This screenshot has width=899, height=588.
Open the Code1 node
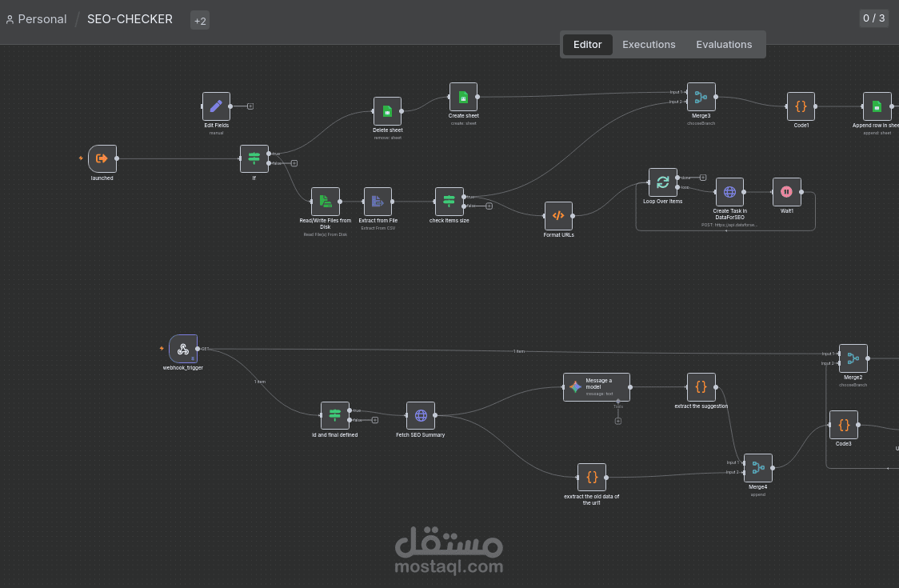801,106
